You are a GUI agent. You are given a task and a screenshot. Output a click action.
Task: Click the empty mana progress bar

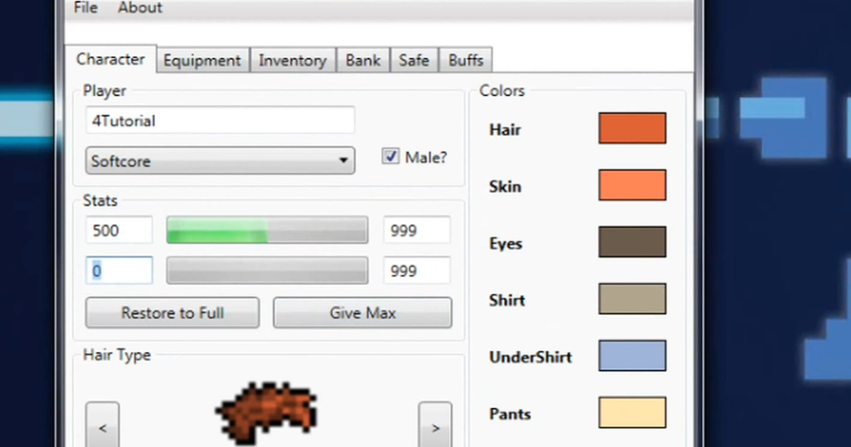coord(267,270)
